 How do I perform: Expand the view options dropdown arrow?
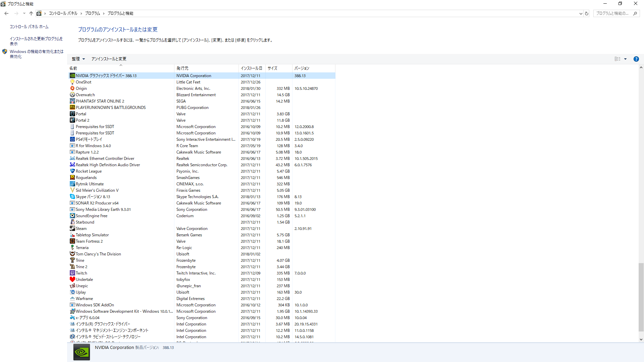click(x=625, y=59)
